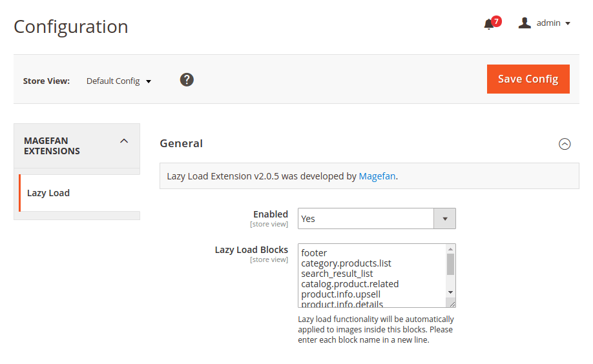Select the Lazy Load sidebar tab
Image resolution: width=593 pixels, height=364 pixels.
coord(48,193)
